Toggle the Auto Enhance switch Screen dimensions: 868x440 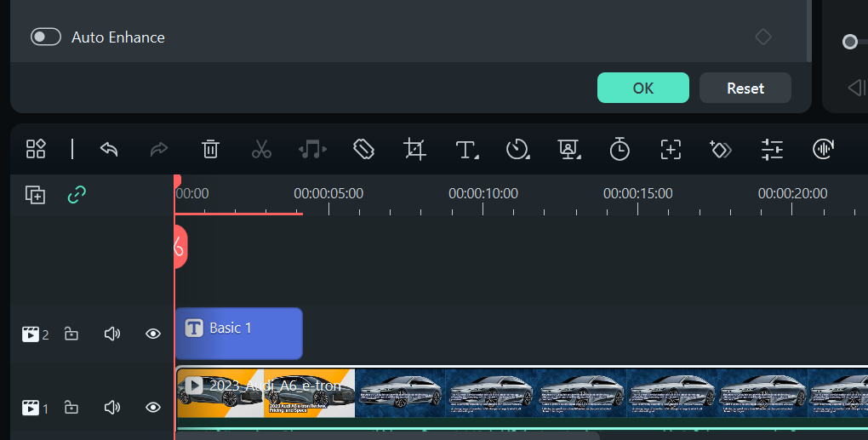[x=45, y=37]
